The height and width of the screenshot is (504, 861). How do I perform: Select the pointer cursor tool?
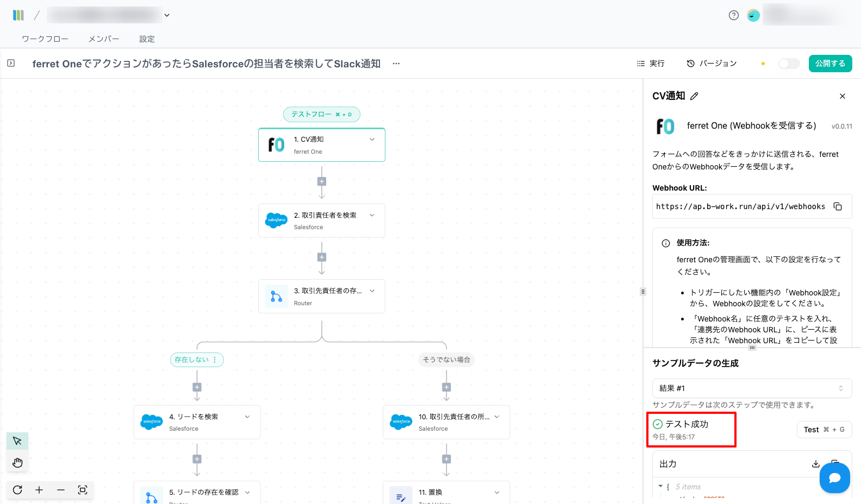(17, 441)
